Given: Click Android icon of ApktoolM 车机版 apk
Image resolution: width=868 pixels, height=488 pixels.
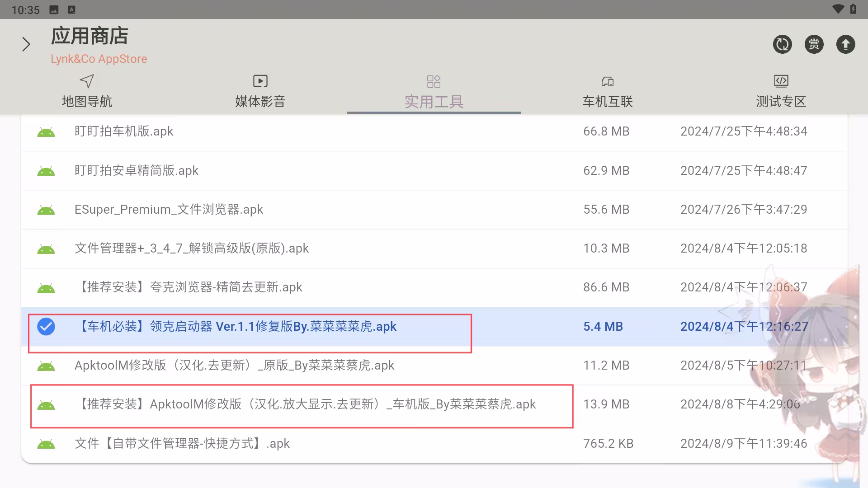Looking at the screenshot, I should point(46,404).
